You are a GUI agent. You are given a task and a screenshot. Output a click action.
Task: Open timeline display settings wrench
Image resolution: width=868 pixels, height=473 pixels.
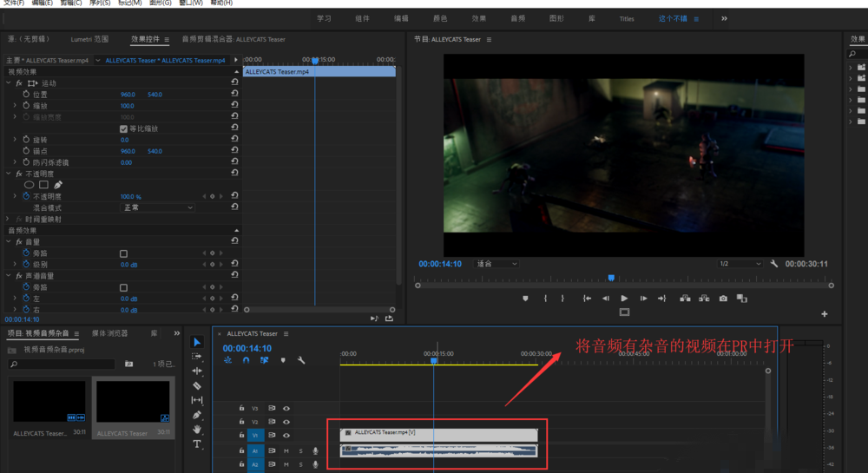click(300, 360)
